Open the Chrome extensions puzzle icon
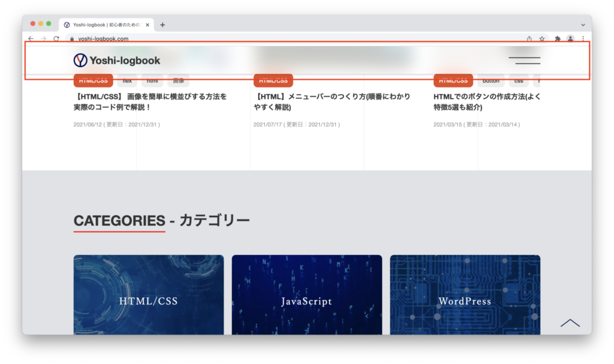Screen dimensions: 614x364 tap(557, 39)
